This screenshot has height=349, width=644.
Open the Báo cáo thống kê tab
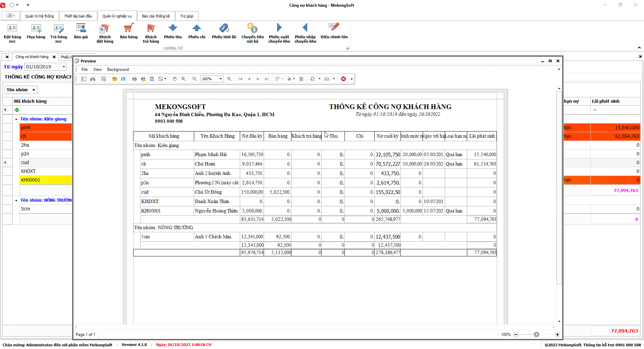click(x=156, y=16)
